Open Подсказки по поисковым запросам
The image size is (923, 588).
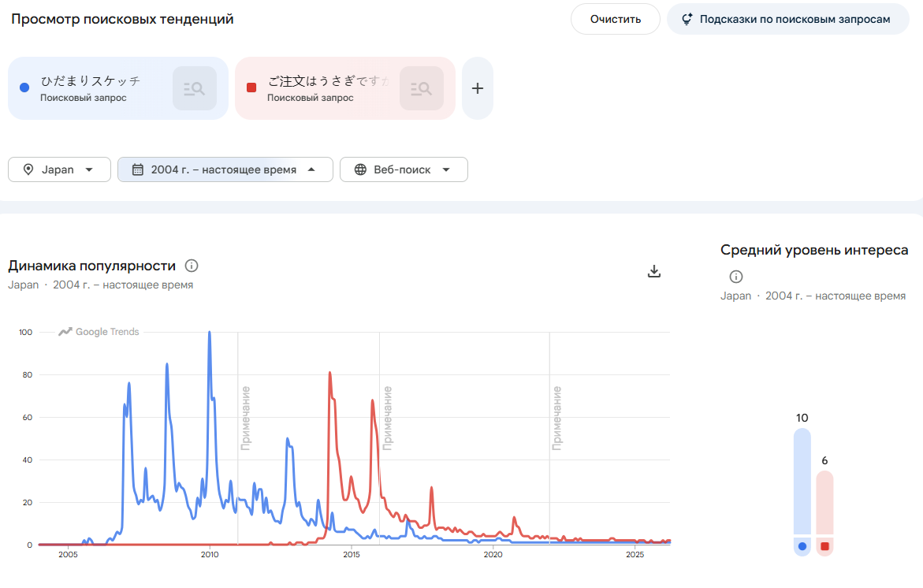point(787,19)
